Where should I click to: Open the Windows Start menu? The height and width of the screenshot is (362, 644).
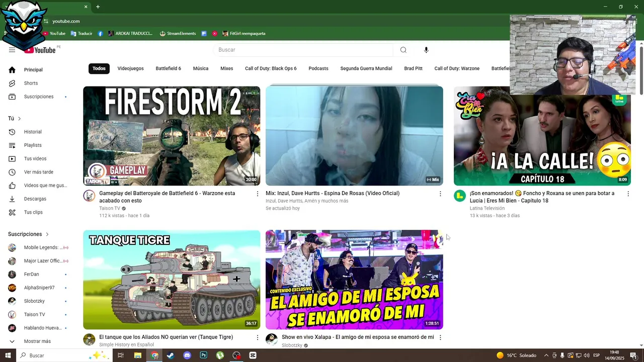click(8, 355)
